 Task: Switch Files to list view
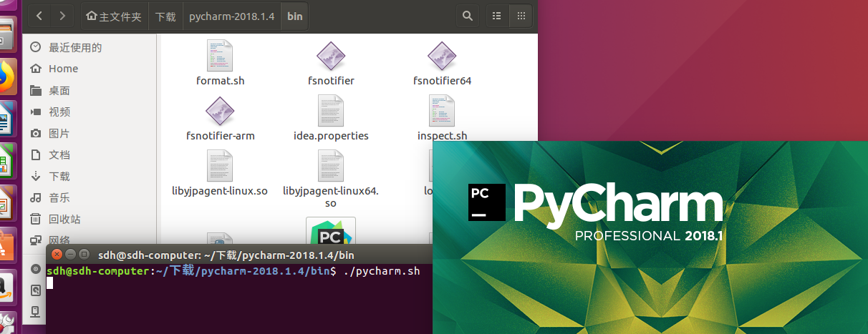coord(496,16)
